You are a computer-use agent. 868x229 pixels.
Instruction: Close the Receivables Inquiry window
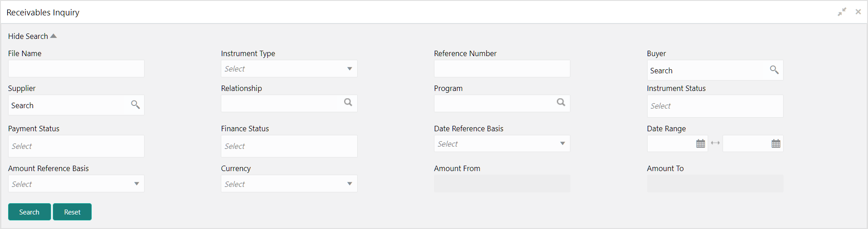(858, 12)
